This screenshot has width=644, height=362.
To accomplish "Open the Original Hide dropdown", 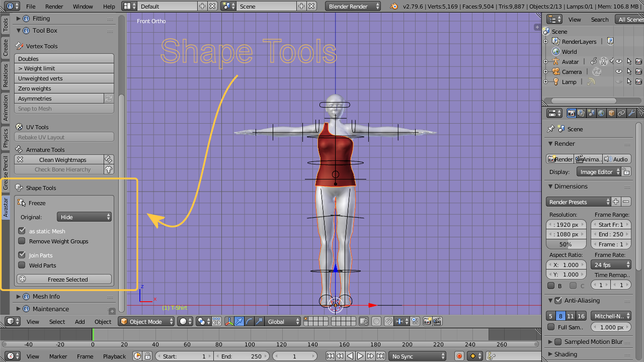I will tap(84, 217).
